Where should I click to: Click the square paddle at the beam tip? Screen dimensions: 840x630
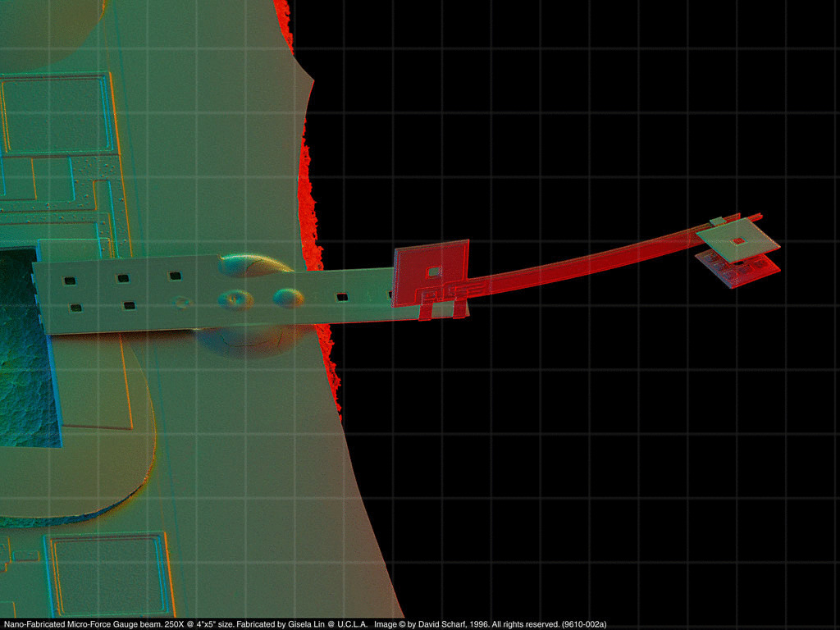738,241
